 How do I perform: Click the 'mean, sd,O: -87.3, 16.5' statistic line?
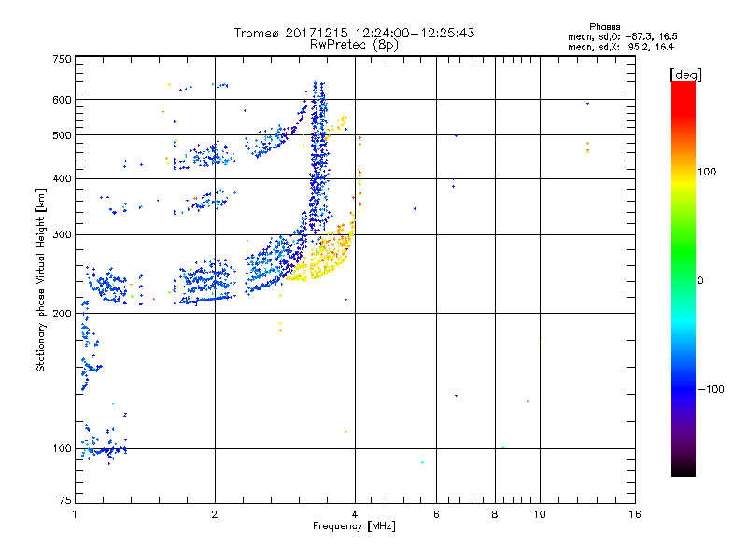tap(622, 36)
